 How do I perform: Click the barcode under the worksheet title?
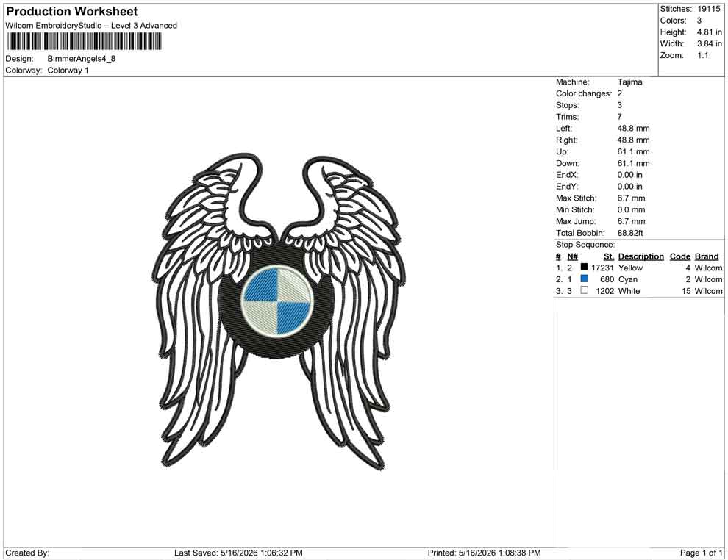(x=84, y=42)
